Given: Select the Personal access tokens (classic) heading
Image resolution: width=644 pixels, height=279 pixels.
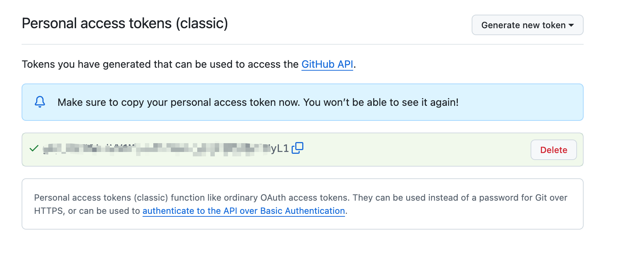Looking at the screenshot, I should [x=125, y=23].
